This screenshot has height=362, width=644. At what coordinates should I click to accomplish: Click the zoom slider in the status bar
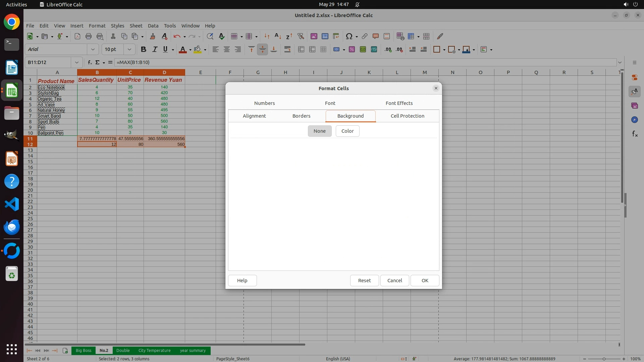(x=604, y=359)
